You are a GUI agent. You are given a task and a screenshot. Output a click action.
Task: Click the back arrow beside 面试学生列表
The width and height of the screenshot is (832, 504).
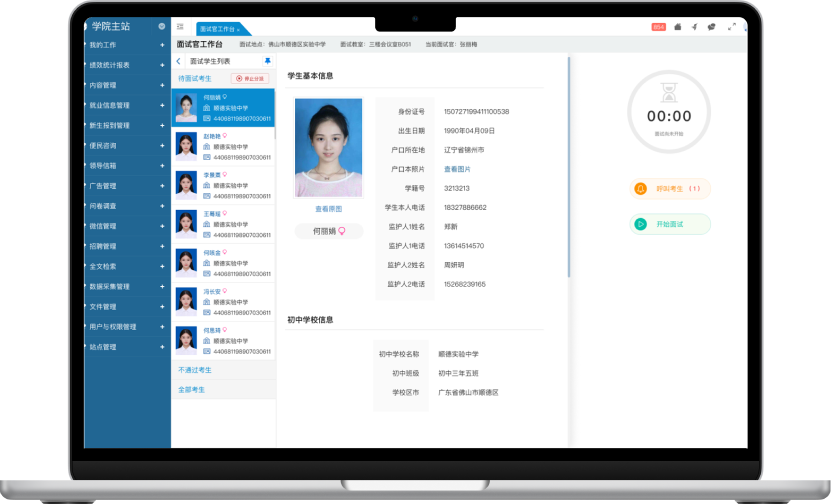tap(179, 61)
